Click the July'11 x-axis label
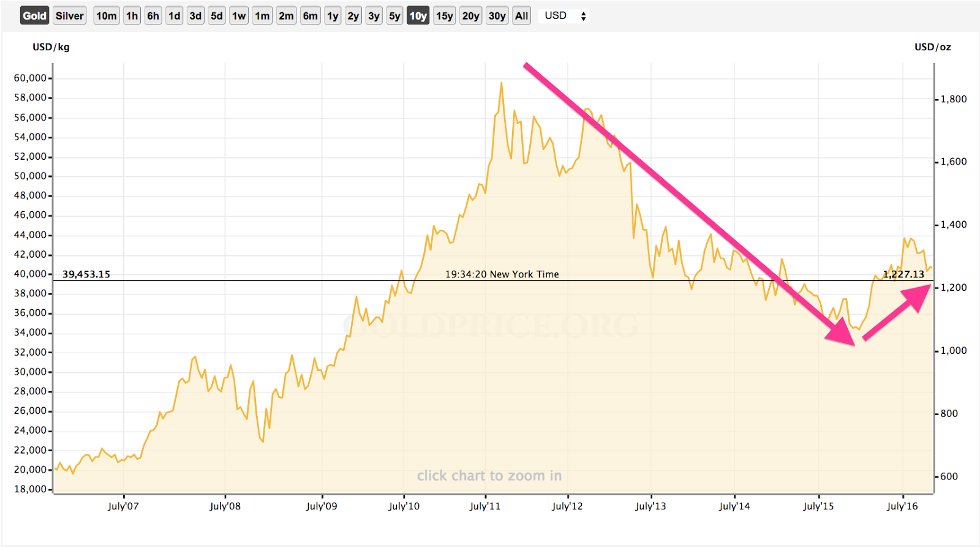Image resolution: width=980 pixels, height=548 pixels. click(x=485, y=506)
